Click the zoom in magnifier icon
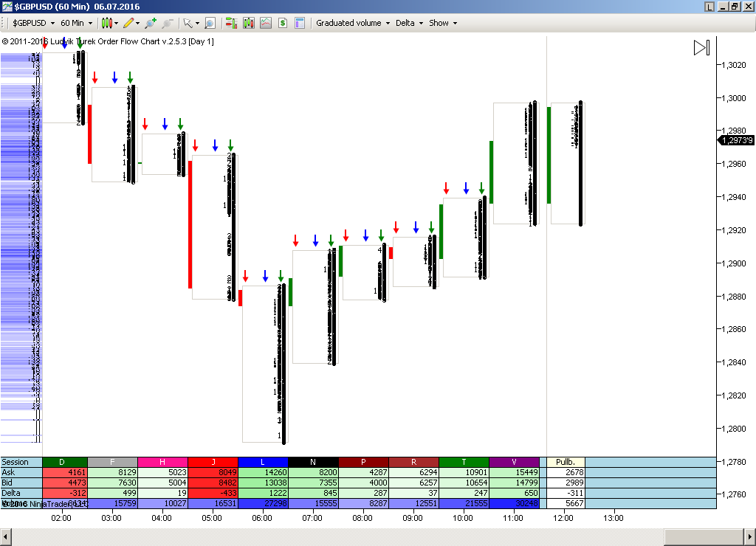This screenshot has height=546, width=756. click(x=150, y=23)
